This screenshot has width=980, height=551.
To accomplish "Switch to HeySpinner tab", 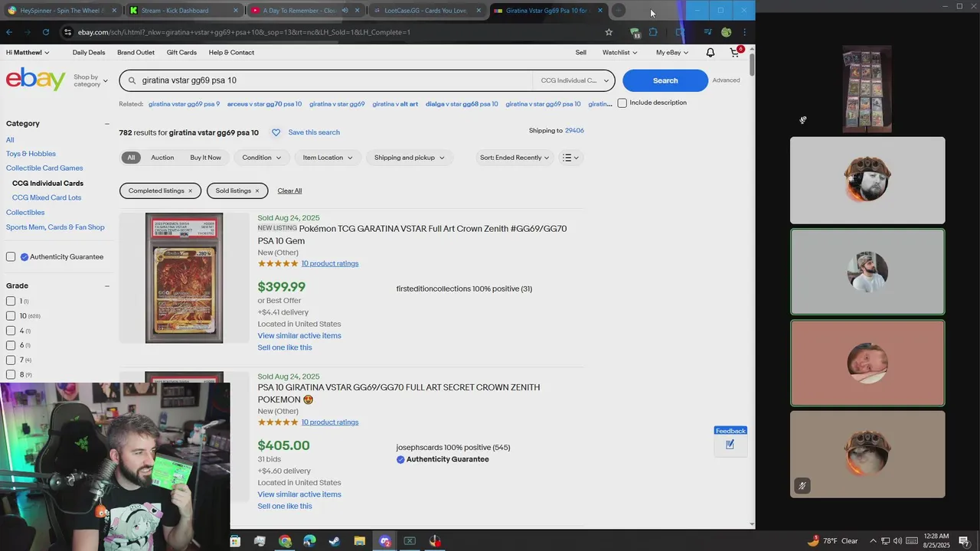I will 62,11.
